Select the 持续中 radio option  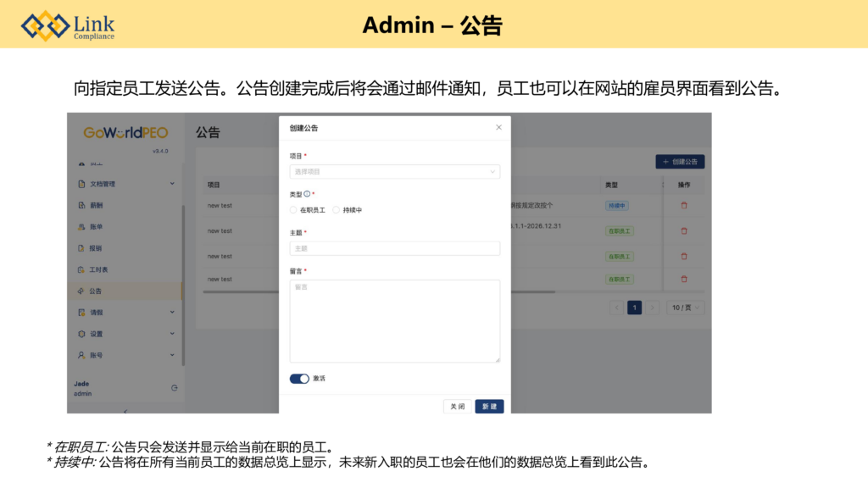(337, 210)
